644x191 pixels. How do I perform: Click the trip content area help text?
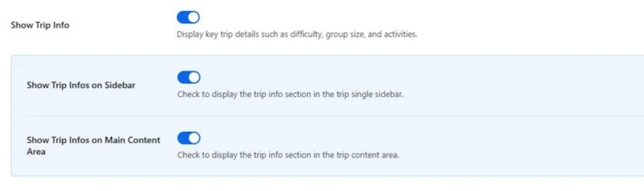(x=288, y=155)
